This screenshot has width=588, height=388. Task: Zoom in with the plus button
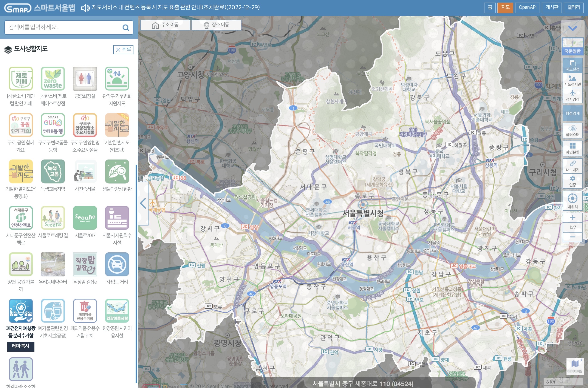pos(572,218)
